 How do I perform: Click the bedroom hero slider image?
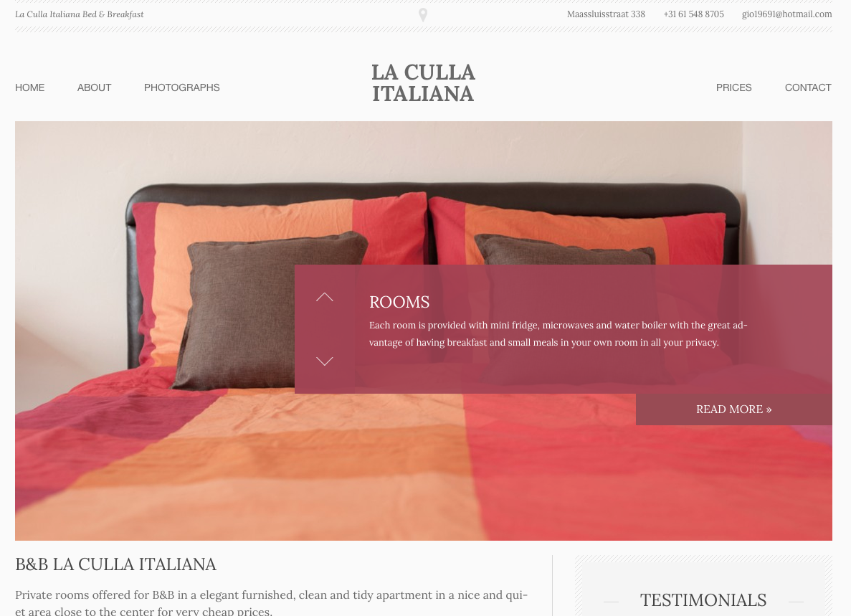click(155, 326)
